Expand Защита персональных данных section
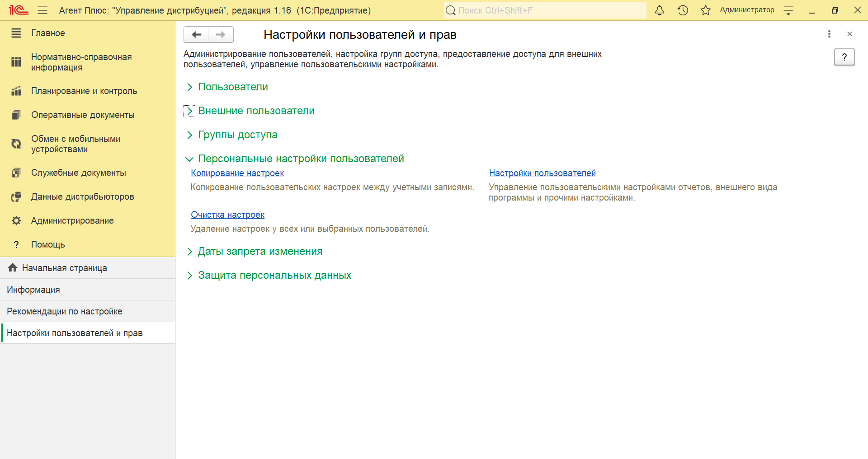Image resolution: width=868 pixels, height=459 pixels. (189, 276)
